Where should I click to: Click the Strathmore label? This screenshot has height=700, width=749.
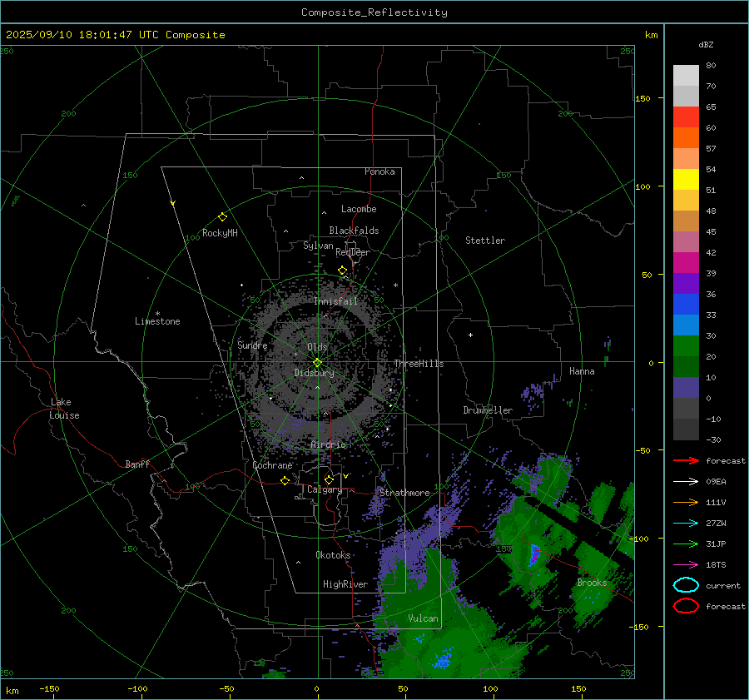point(404,493)
